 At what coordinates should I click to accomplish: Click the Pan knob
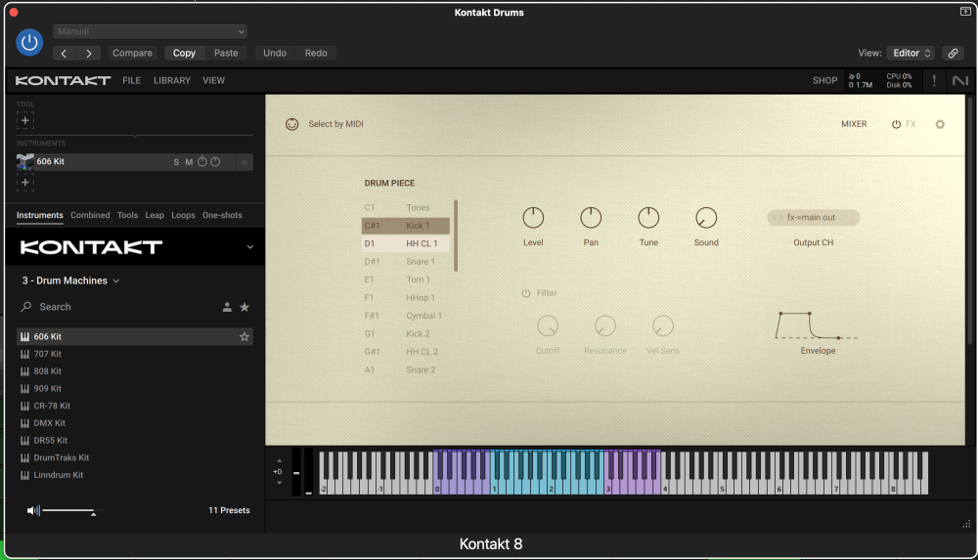click(x=591, y=218)
